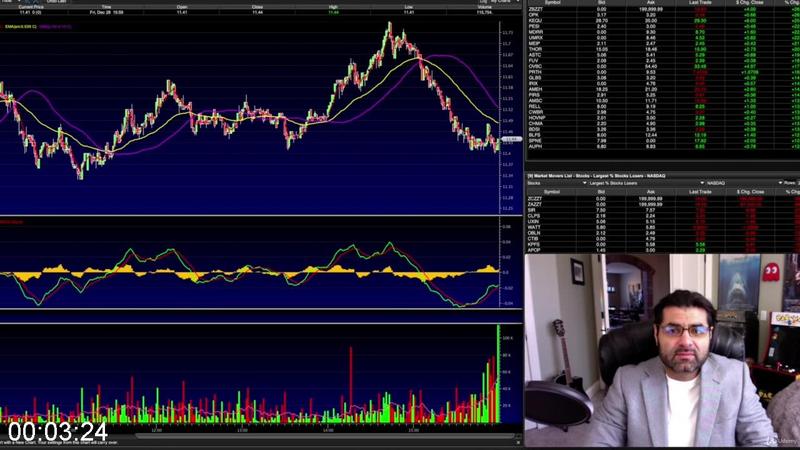
Task: Click the horizontal scrollbar below the chart
Action: click(x=327, y=436)
